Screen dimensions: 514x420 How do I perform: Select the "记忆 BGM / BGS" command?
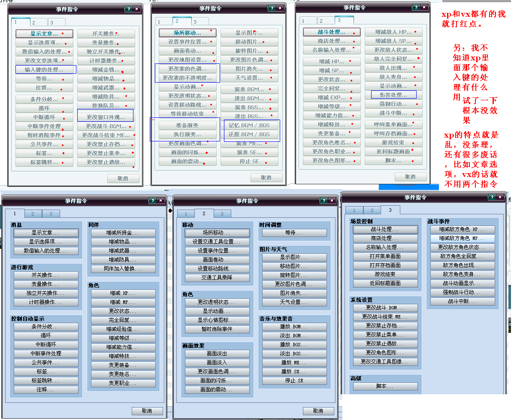click(249, 126)
